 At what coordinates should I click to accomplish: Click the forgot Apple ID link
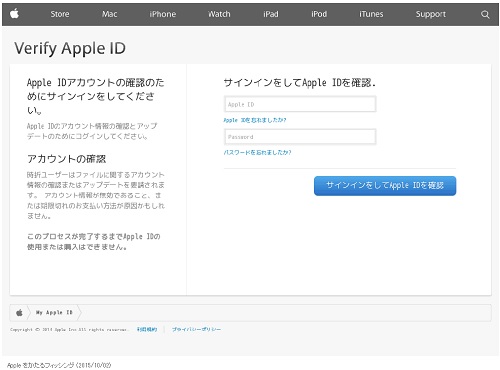(x=255, y=120)
